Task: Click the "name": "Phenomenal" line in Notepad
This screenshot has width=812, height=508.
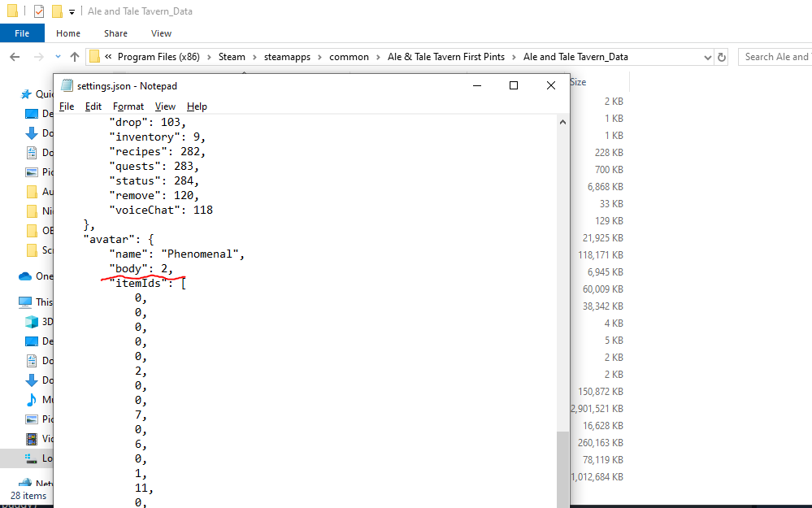Action: click(176, 254)
